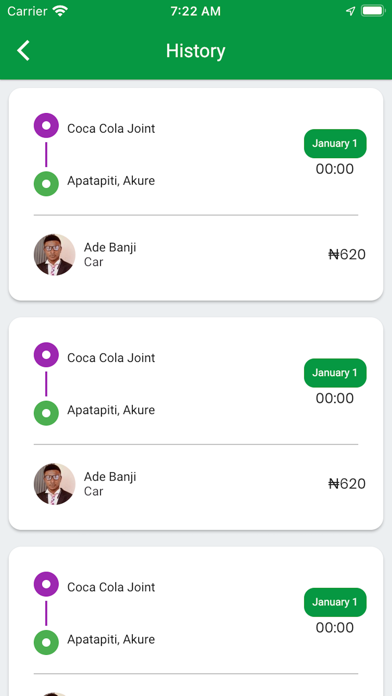Viewport: 392px width, 696px height.
Task: Tap the January 1 badge in second card
Action: click(x=335, y=373)
